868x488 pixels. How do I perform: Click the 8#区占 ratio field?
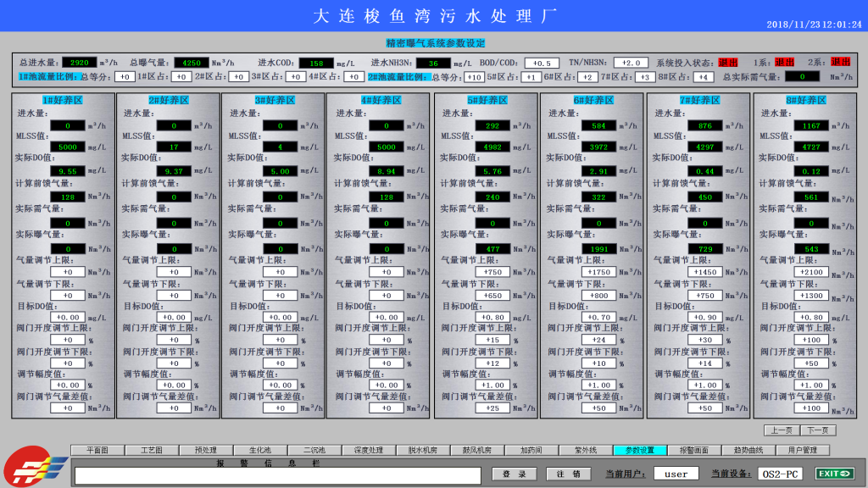(703, 77)
